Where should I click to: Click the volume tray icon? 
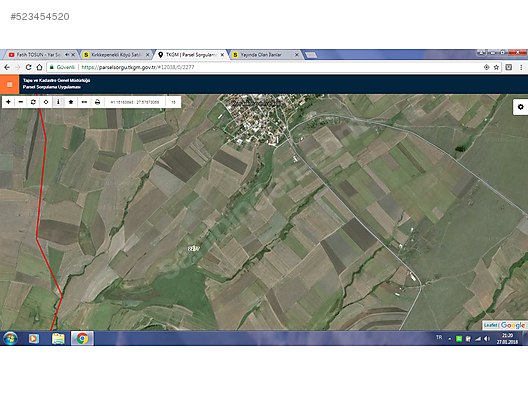[487, 339]
